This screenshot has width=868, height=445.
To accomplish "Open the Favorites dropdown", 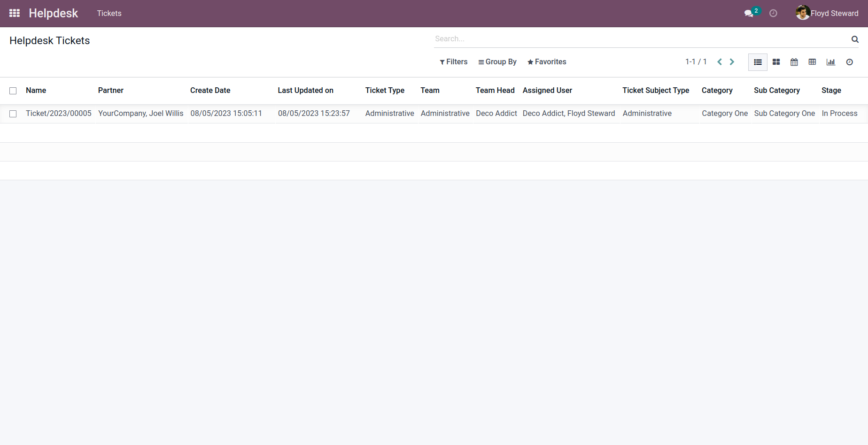I will click(547, 62).
